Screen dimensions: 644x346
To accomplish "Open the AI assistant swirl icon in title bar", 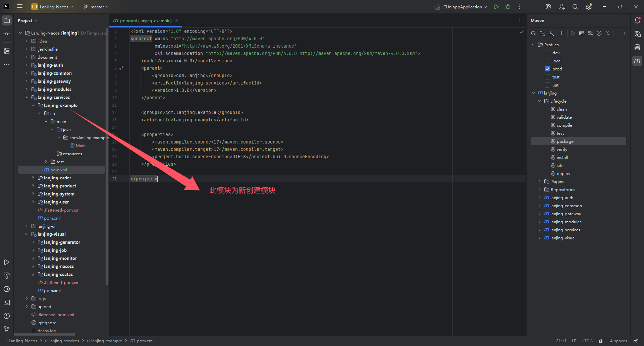I will [548, 7].
